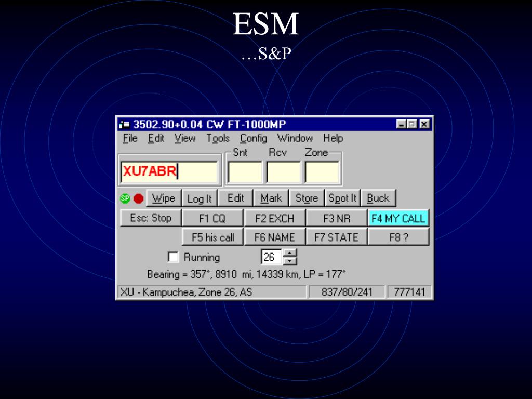Image resolution: width=532 pixels, height=399 pixels.
Task: Click the status bar score '777141'
Action: pyautogui.click(x=409, y=292)
